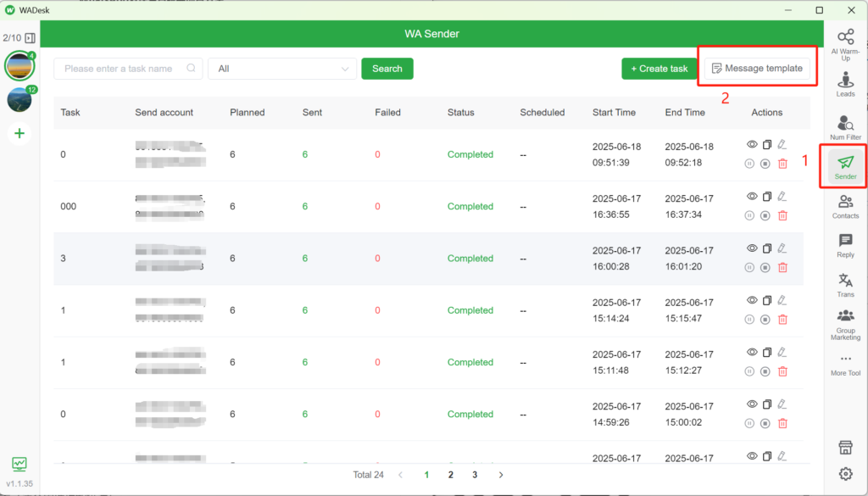Click the task name search field
This screenshot has height=496, width=868.
128,69
